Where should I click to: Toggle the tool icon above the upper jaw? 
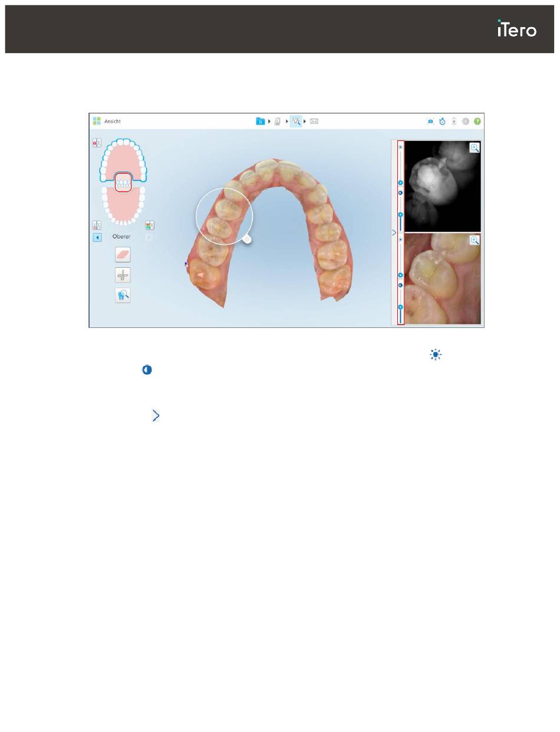click(97, 143)
